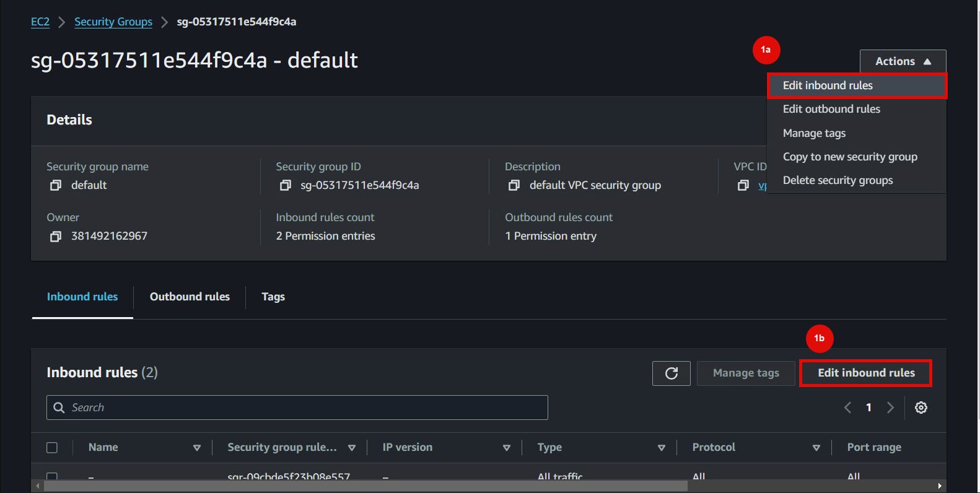Switch to the Inbound rules tab
This screenshot has width=980, height=493.
tap(82, 297)
